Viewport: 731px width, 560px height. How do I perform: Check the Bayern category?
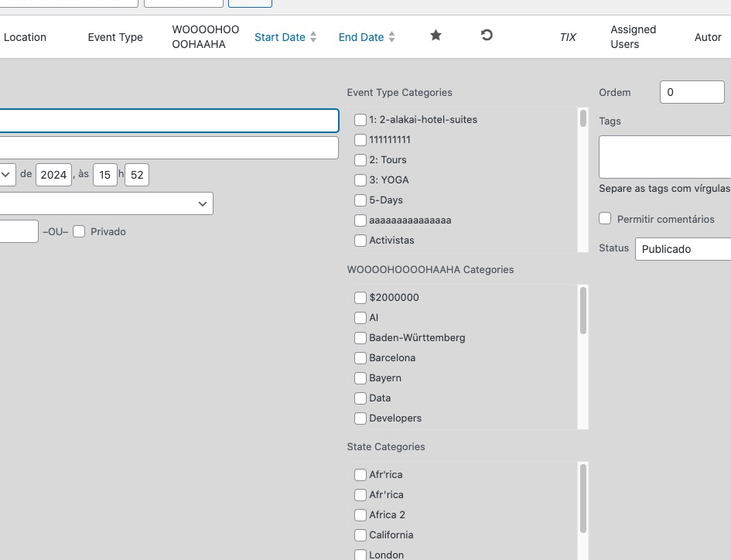click(360, 377)
